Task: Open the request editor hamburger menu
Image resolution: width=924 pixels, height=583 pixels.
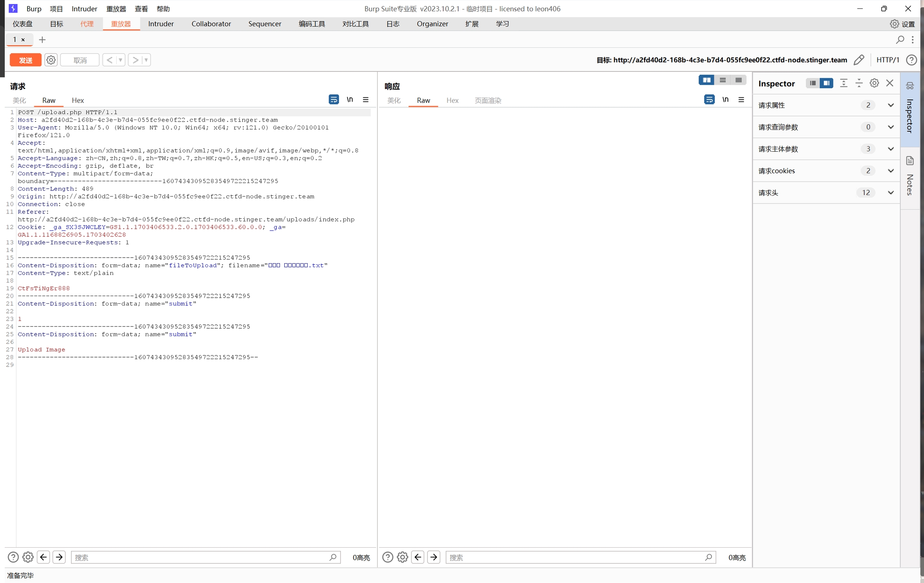Action: [365, 100]
